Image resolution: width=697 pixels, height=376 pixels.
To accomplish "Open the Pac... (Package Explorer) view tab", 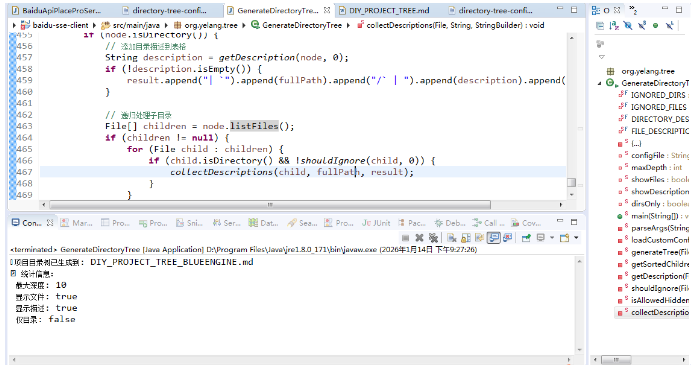I will click(x=412, y=223).
